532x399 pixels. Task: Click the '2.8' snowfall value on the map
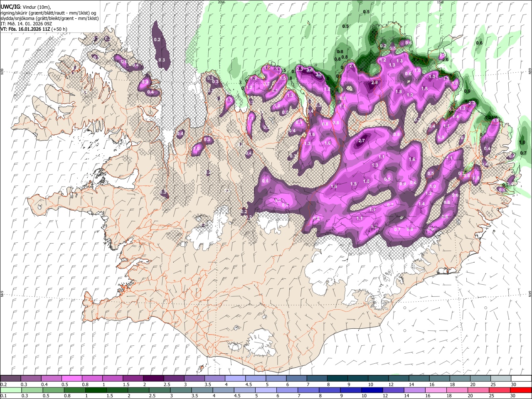tap(374, 83)
